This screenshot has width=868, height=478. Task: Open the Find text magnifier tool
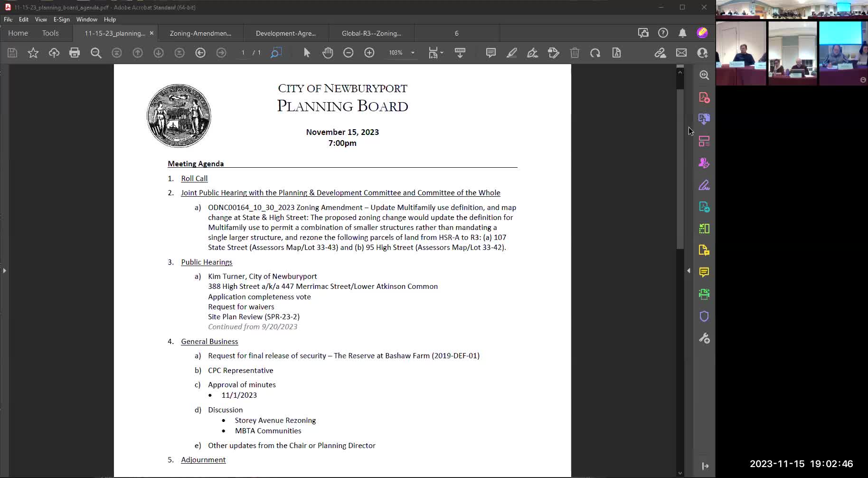tap(96, 53)
